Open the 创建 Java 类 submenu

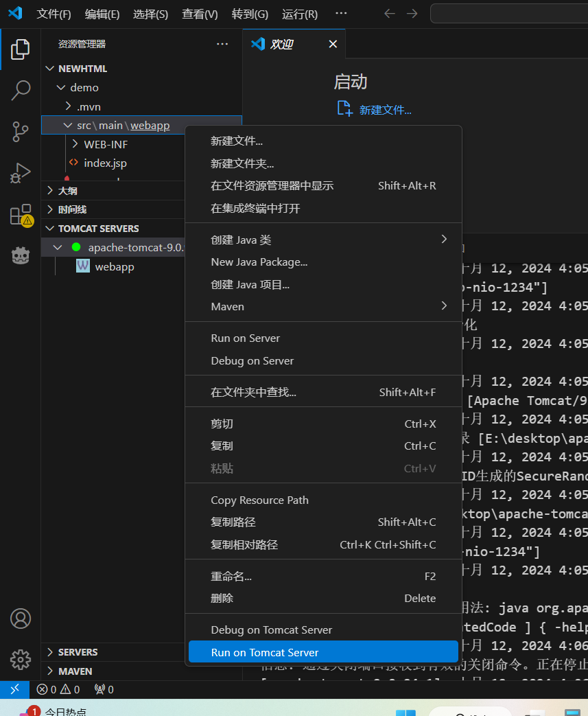coord(324,240)
